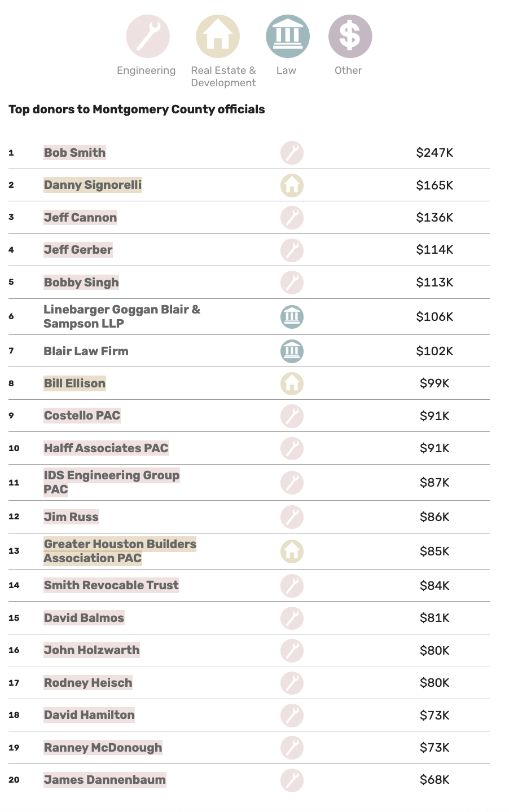Click the house icon beside Bill Ellison
509x812 pixels.
pos(292,383)
